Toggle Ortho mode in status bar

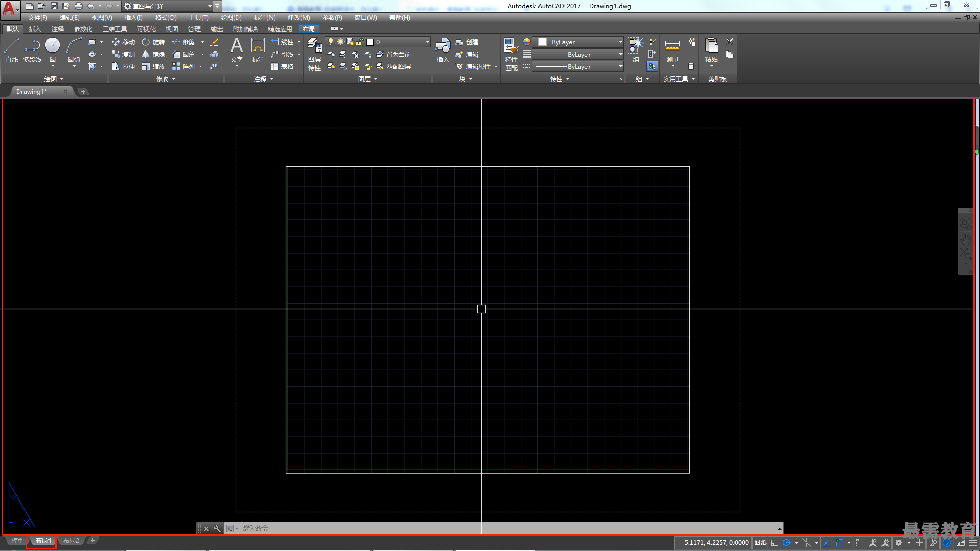(774, 543)
